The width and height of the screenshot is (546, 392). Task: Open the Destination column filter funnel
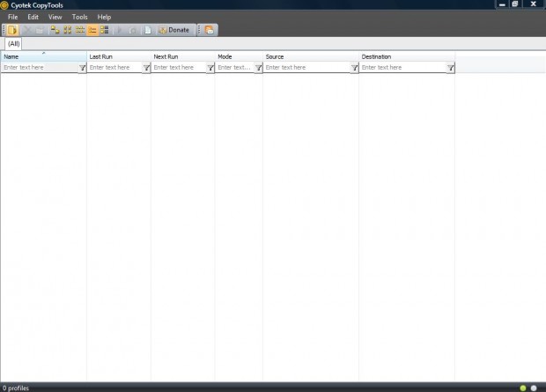[x=451, y=68]
